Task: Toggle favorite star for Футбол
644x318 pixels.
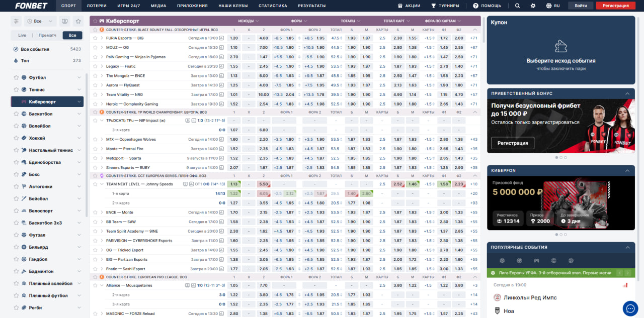Action: point(16,77)
